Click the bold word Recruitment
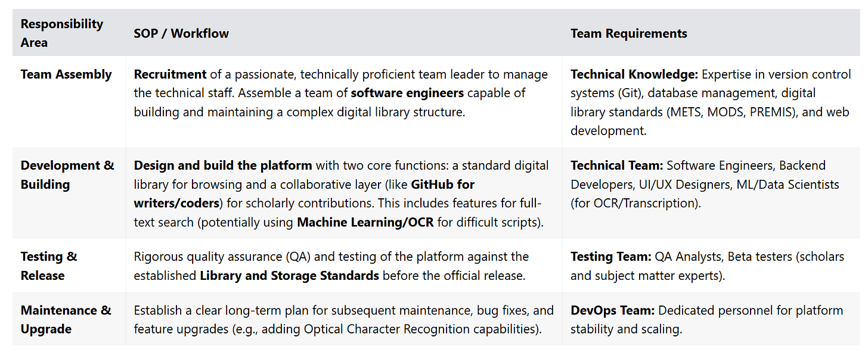Viewport: 868px width, 362px height. coord(170,74)
